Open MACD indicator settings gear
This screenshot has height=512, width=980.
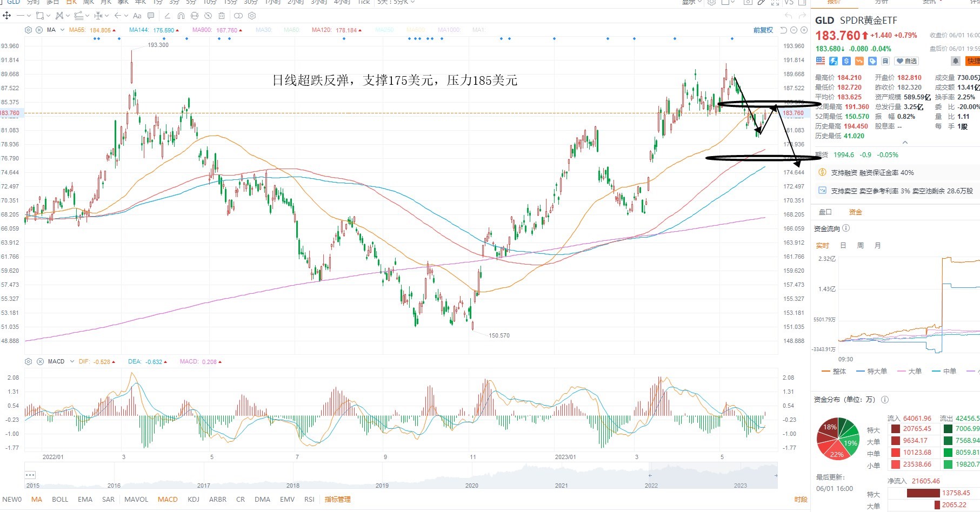click(x=29, y=361)
